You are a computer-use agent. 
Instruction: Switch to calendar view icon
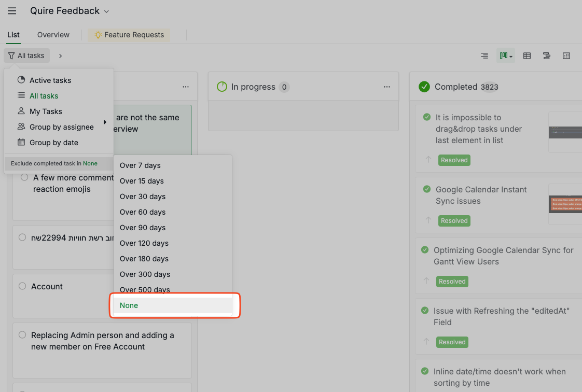(x=566, y=55)
